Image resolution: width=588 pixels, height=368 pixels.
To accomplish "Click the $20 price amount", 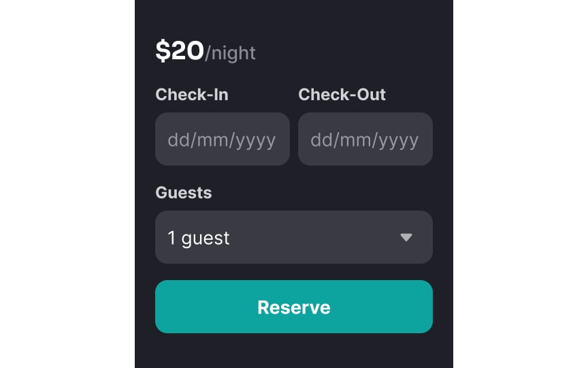I will tap(180, 50).
